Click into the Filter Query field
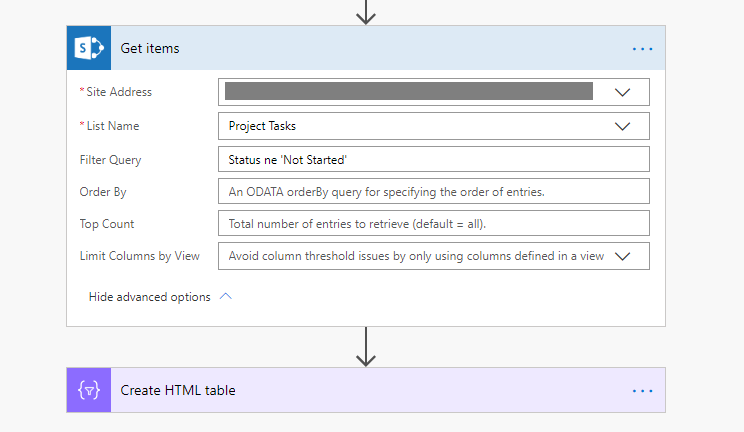This screenshot has height=432, width=744. [x=433, y=160]
